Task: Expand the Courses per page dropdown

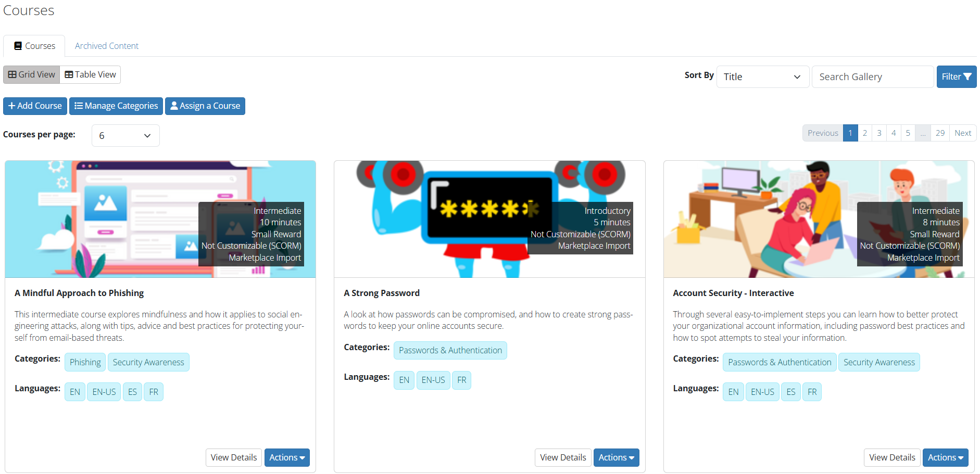Action: click(x=125, y=135)
